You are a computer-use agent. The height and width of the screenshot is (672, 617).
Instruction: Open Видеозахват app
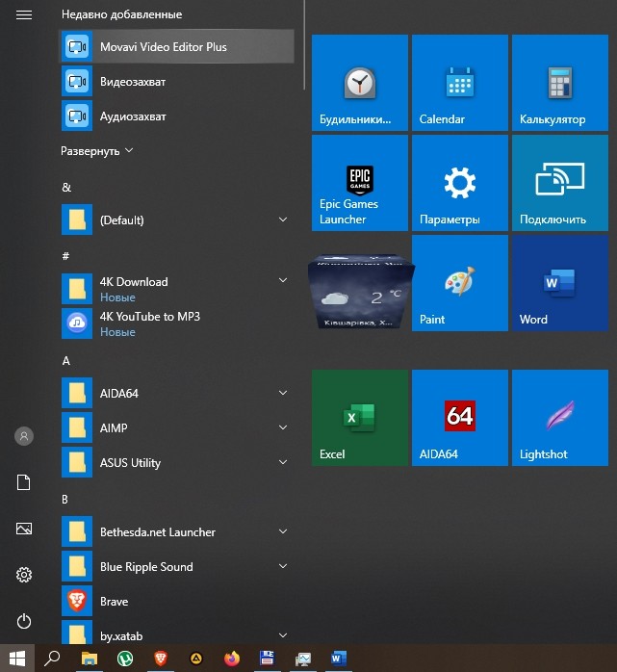[176, 82]
